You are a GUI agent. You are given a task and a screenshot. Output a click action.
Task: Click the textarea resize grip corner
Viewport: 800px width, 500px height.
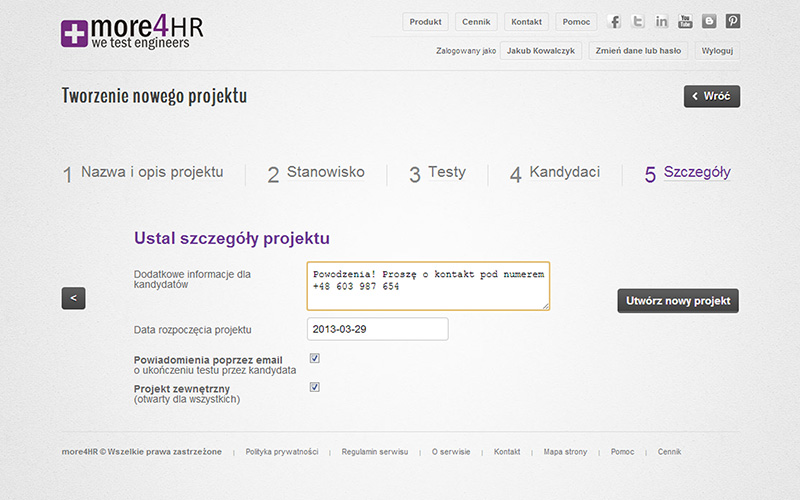[x=545, y=306]
